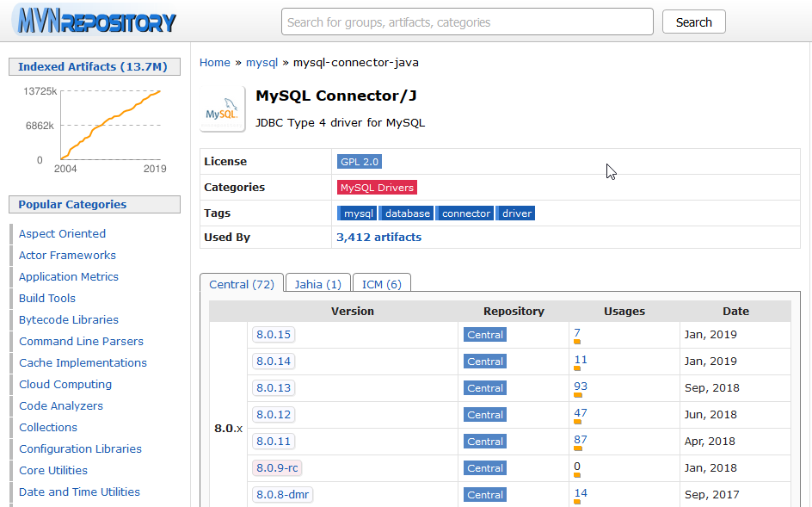Focus the artifact search input field
The height and width of the screenshot is (507, 812).
coord(467,22)
